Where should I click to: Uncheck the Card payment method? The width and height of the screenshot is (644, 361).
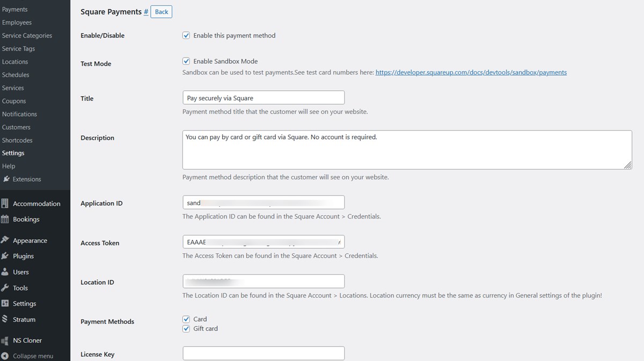186,319
